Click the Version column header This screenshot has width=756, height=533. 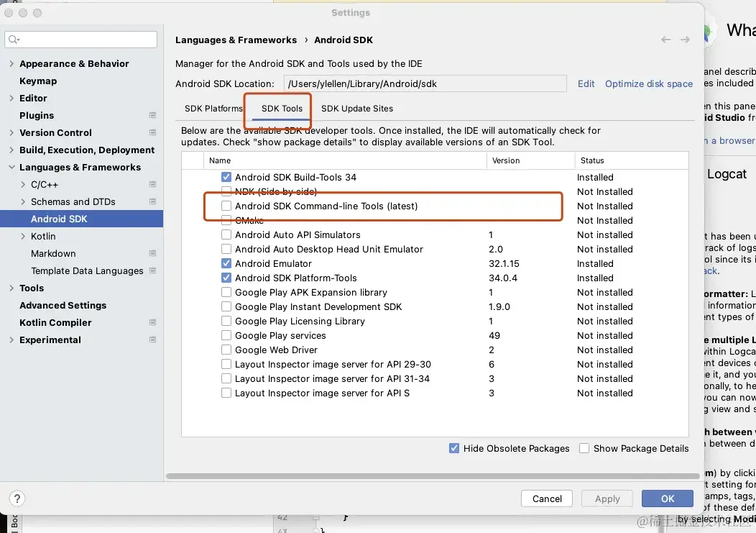point(530,160)
